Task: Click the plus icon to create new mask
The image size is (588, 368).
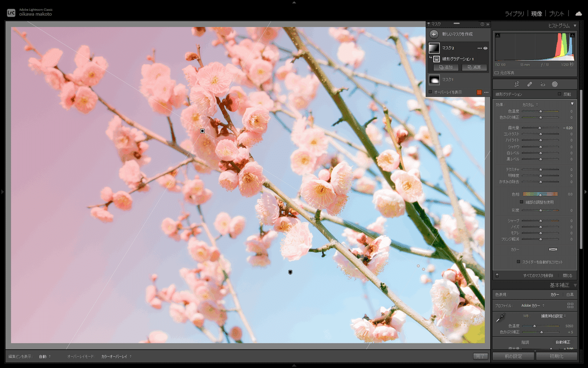Action: (434, 34)
